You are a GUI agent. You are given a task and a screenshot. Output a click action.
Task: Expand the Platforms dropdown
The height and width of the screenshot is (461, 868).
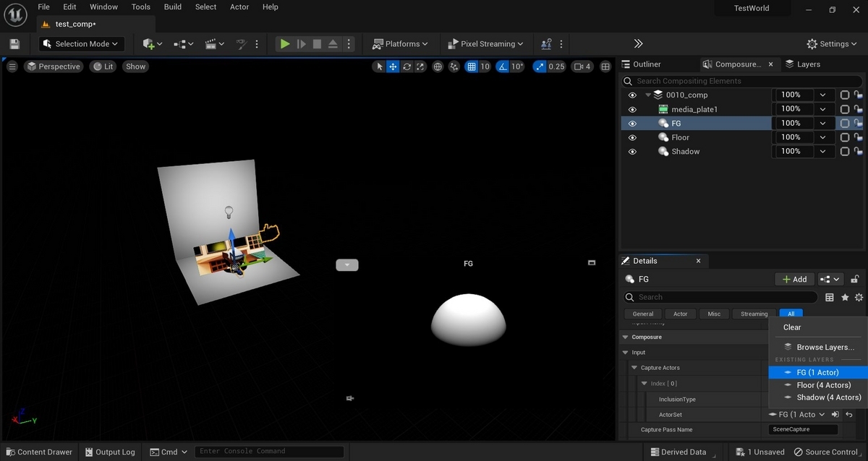tap(400, 44)
